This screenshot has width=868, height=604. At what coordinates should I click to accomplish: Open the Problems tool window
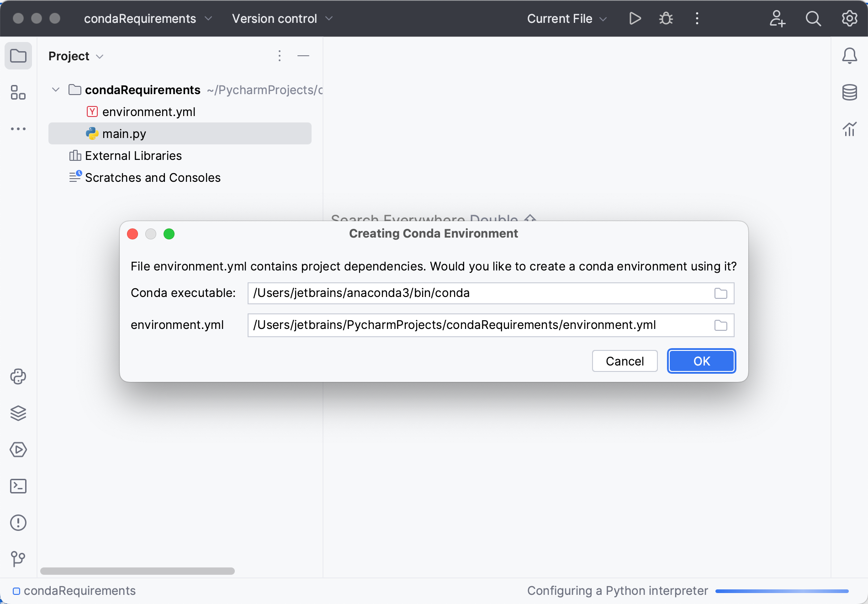18,523
